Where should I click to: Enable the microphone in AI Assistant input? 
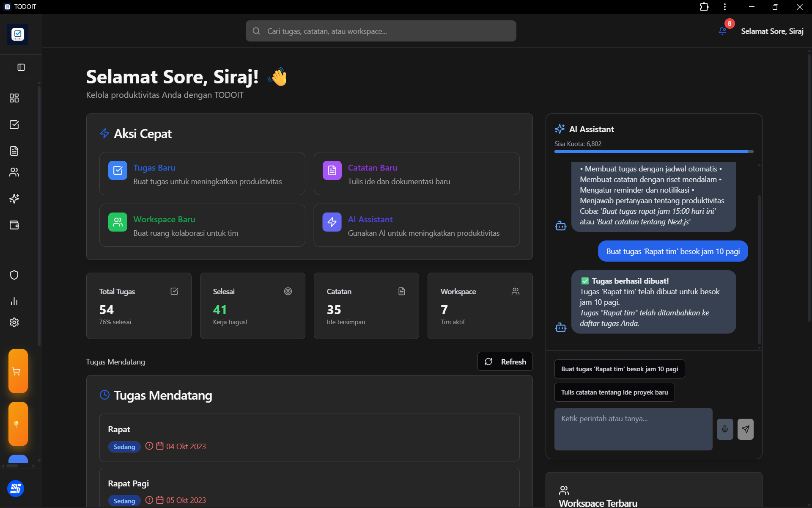[x=725, y=429]
